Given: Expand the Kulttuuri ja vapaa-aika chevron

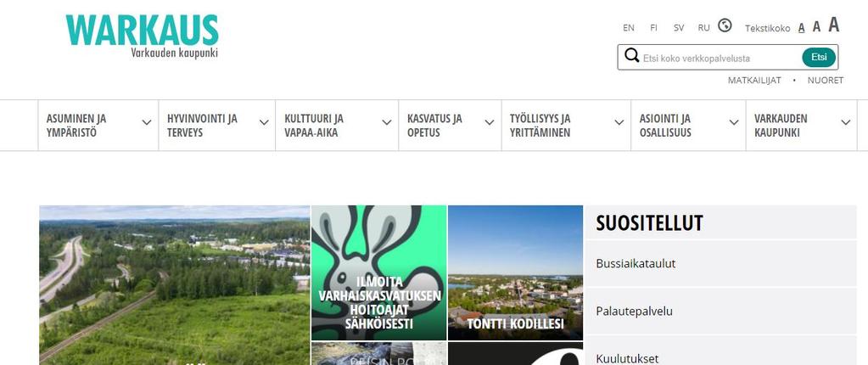Looking at the screenshot, I should (387, 122).
